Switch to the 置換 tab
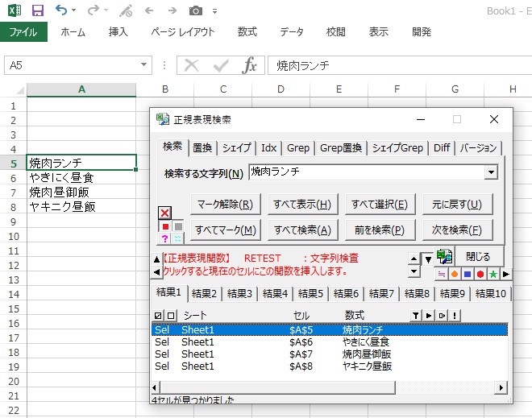This screenshot has height=418, width=532. (202, 148)
